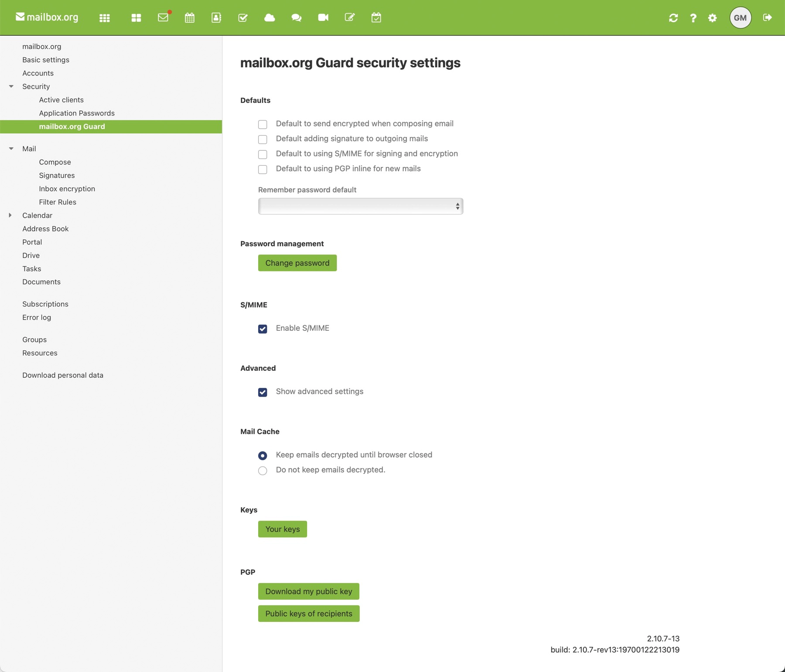The image size is (785, 672).
Task: Expand the Calendar section arrow
Action: (x=10, y=215)
